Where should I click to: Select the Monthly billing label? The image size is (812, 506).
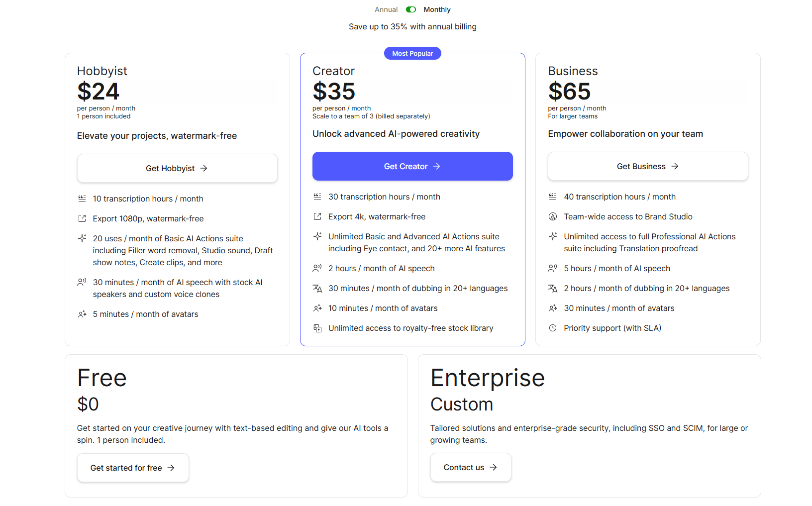click(437, 9)
